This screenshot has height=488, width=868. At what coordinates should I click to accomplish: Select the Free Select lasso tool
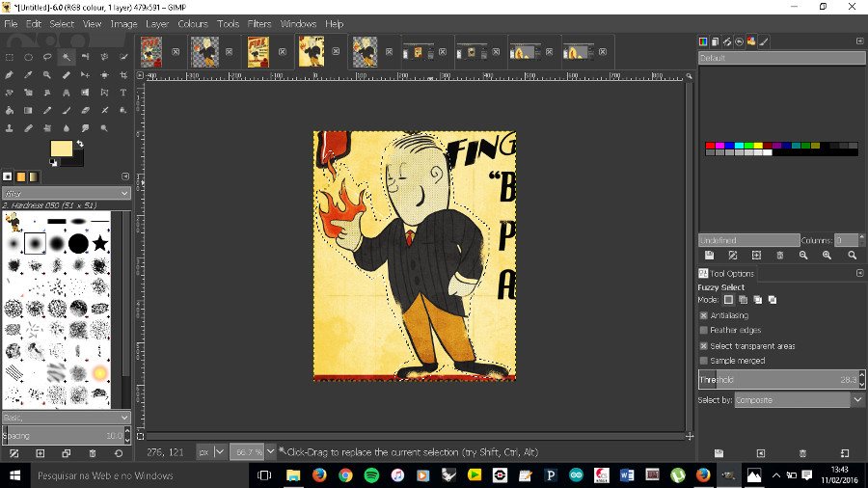click(x=47, y=57)
